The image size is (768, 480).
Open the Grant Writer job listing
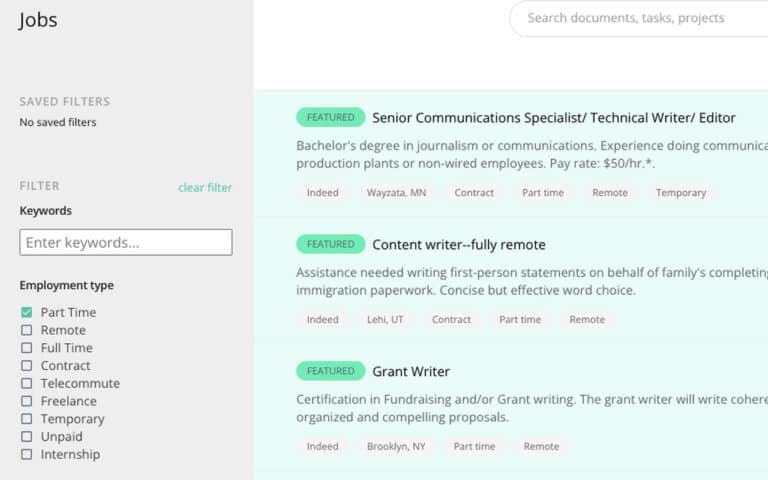411,371
